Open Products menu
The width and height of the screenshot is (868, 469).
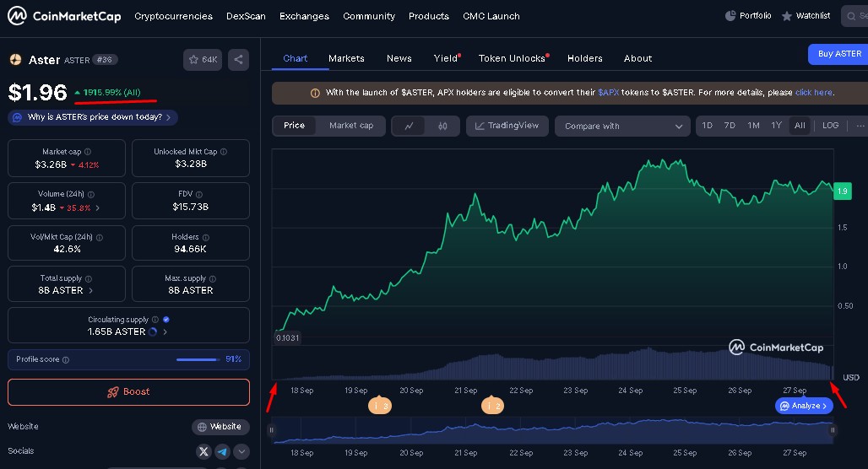428,16
